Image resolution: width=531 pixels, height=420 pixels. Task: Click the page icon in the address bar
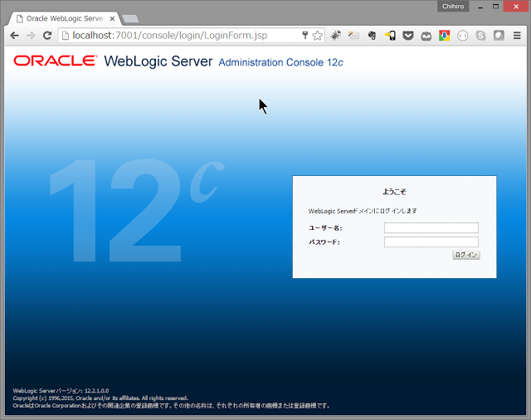[66, 35]
